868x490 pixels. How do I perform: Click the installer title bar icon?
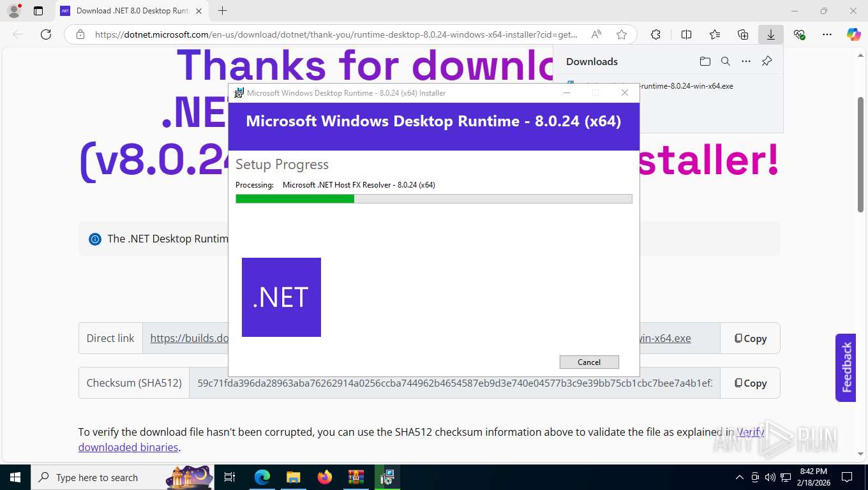click(239, 93)
